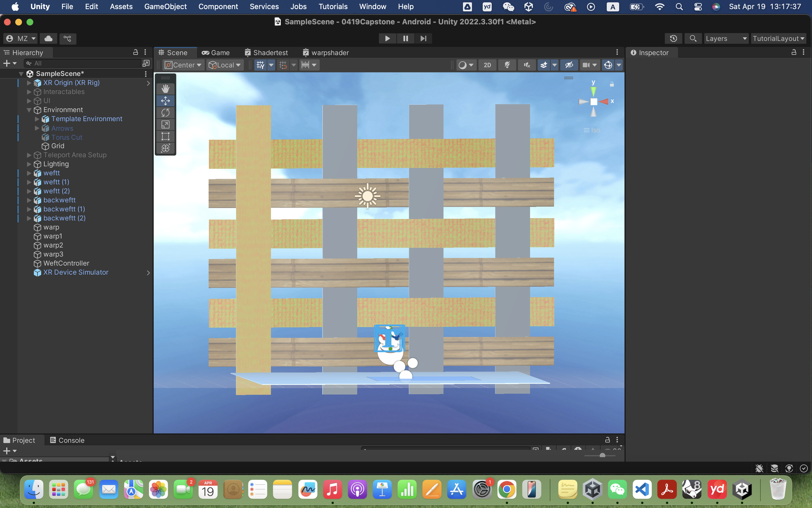Select the Rotate tool
The width and height of the screenshot is (812, 508).
click(165, 112)
